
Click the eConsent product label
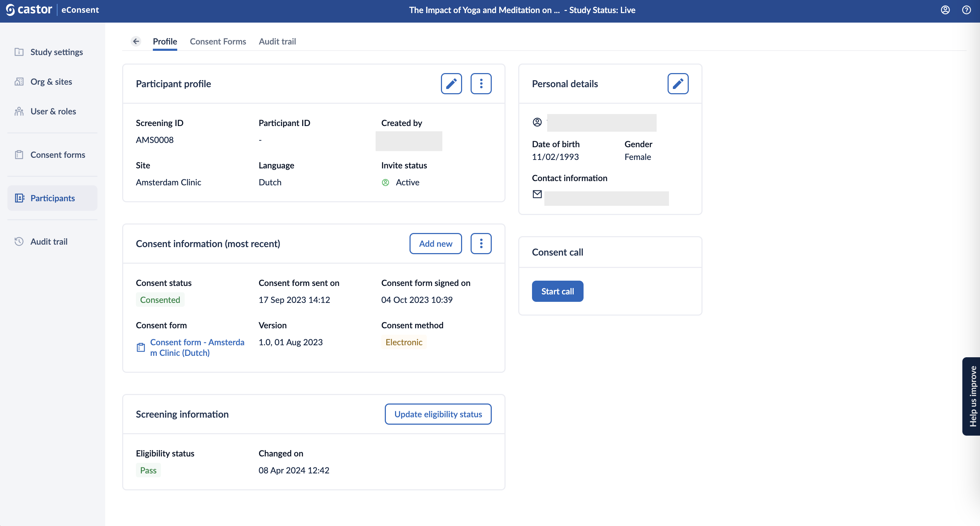click(80, 10)
